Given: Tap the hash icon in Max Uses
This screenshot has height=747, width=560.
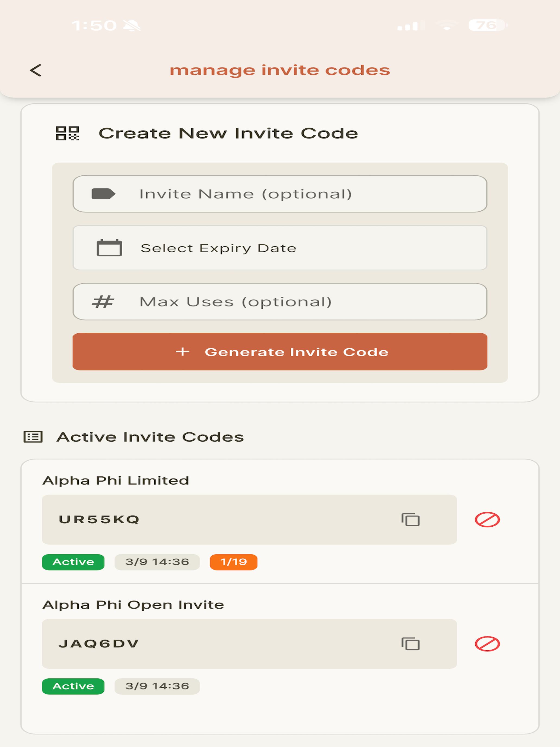Looking at the screenshot, I should (103, 302).
